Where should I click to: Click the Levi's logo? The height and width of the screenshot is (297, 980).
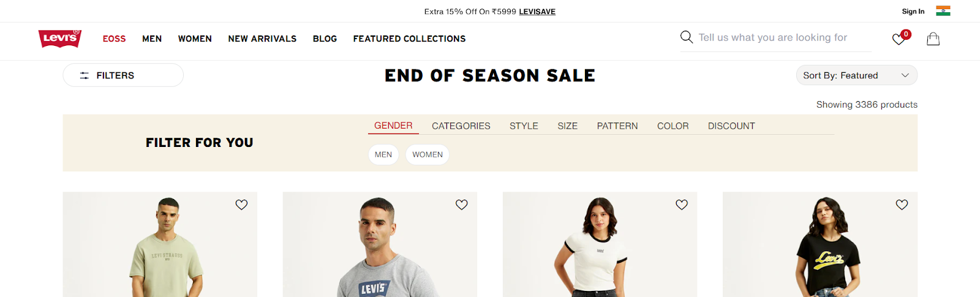click(59, 39)
